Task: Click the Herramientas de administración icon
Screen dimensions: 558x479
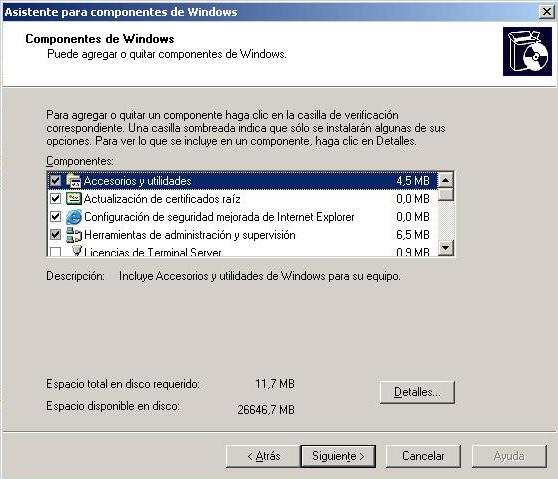Action: (x=74, y=235)
